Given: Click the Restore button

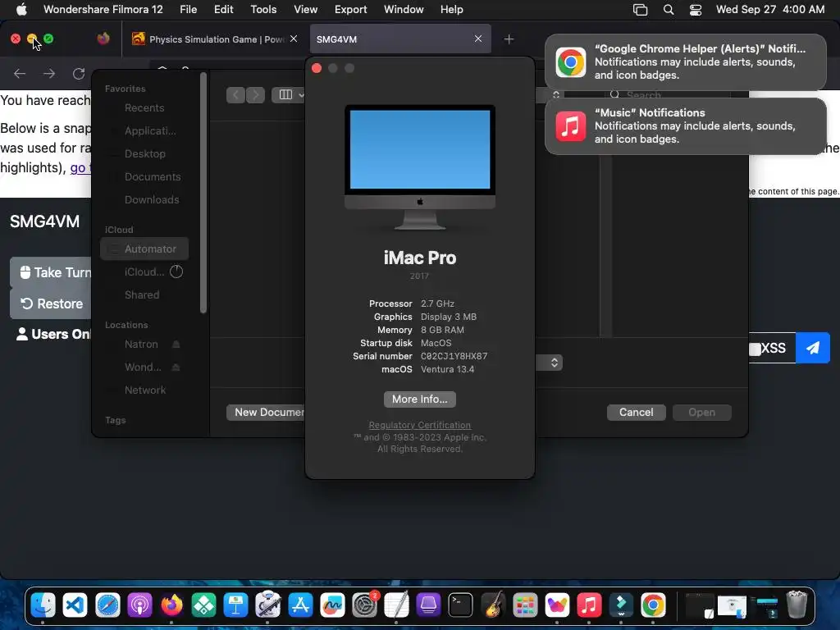Looking at the screenshot, I should pyautogui.click(x=51, y=304).
